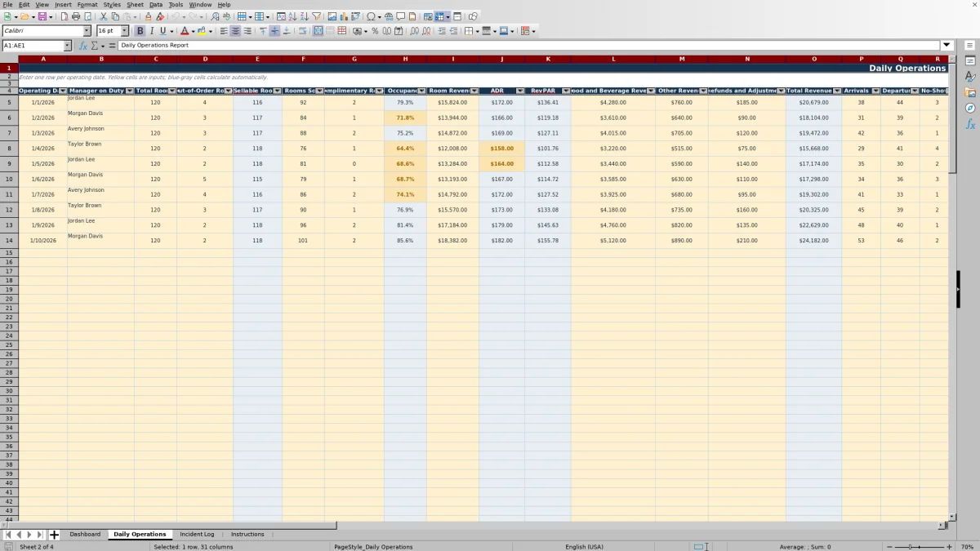Viewport: 980px width, 551px height.
Task: Toggle Center Vertically alignment
Action: coord(274,31)
